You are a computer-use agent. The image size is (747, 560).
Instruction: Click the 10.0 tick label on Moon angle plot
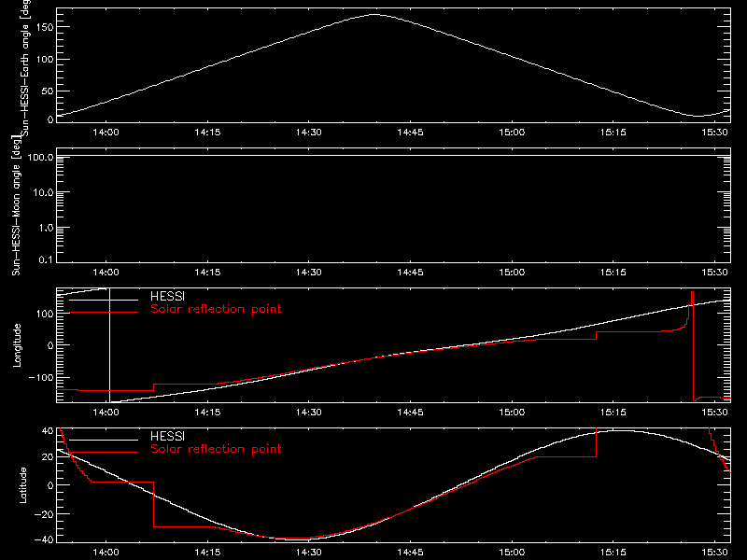[x=43, y=192]
